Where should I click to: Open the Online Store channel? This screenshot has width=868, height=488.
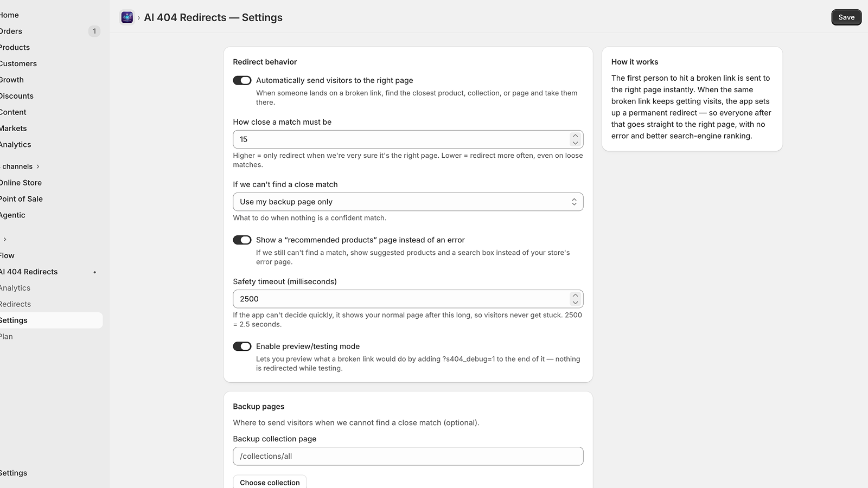tap(21, 183)
